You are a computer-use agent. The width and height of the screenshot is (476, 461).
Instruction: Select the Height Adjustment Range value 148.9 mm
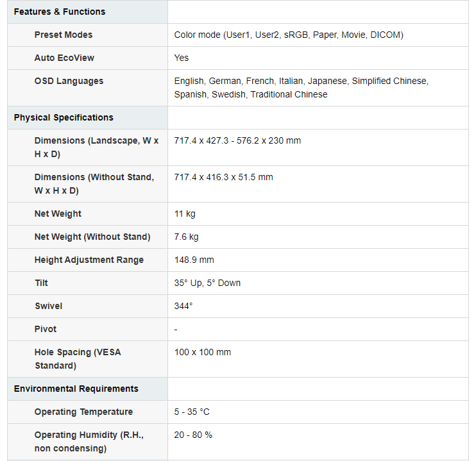194,260
